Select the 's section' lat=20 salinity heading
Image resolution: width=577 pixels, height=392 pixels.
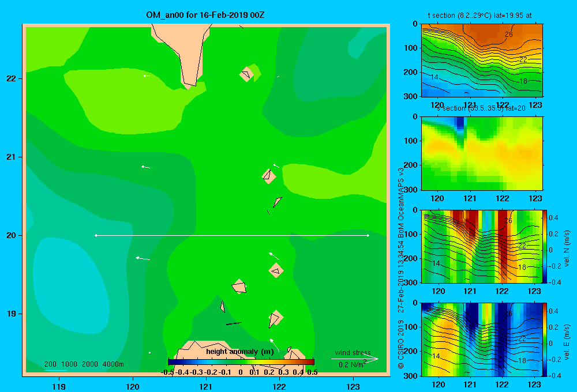pos(481,108)
